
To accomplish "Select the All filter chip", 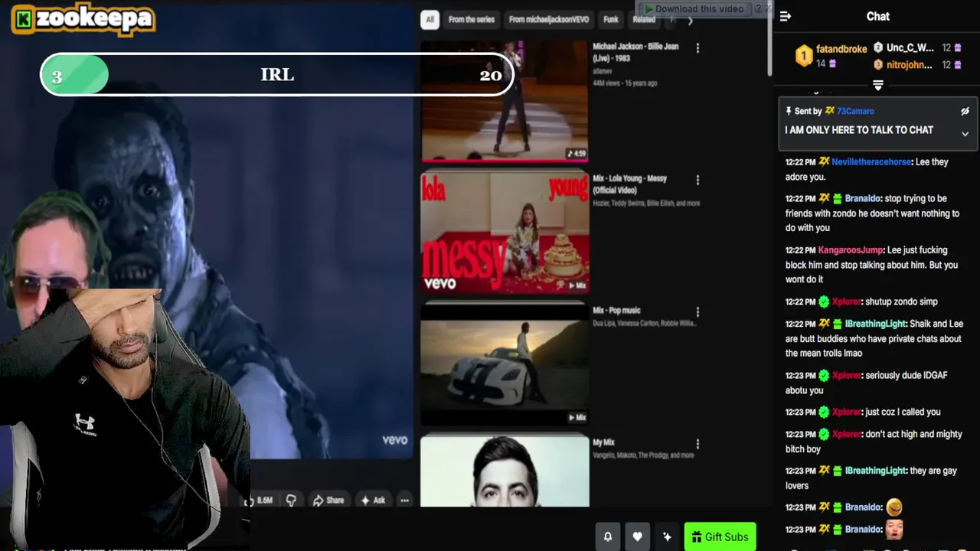I will coord(430,20).
